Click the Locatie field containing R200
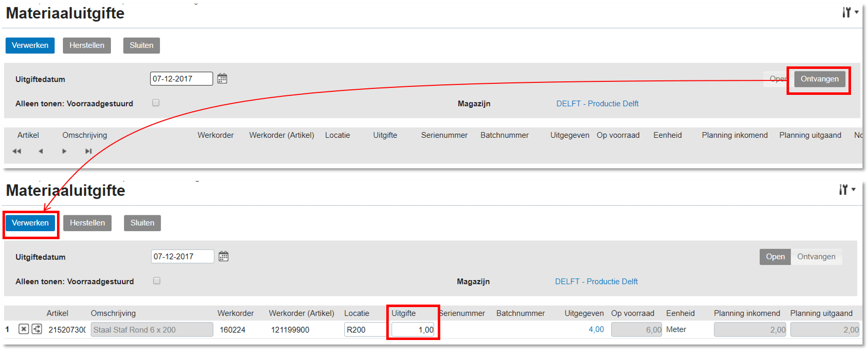The width and height of the screenshot is (868, 350). [x=364, y=330]
